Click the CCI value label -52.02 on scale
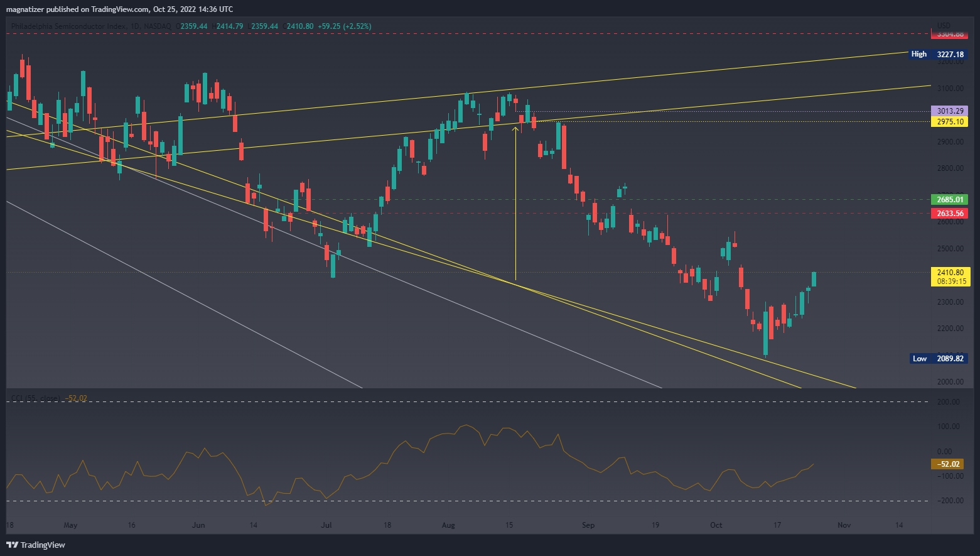 tap(947, 464)
